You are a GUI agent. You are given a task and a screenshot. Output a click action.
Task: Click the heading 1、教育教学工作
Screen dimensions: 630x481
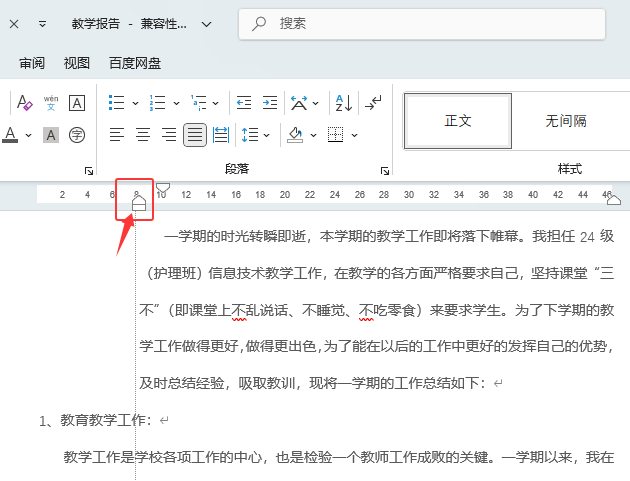coord(96,420)
